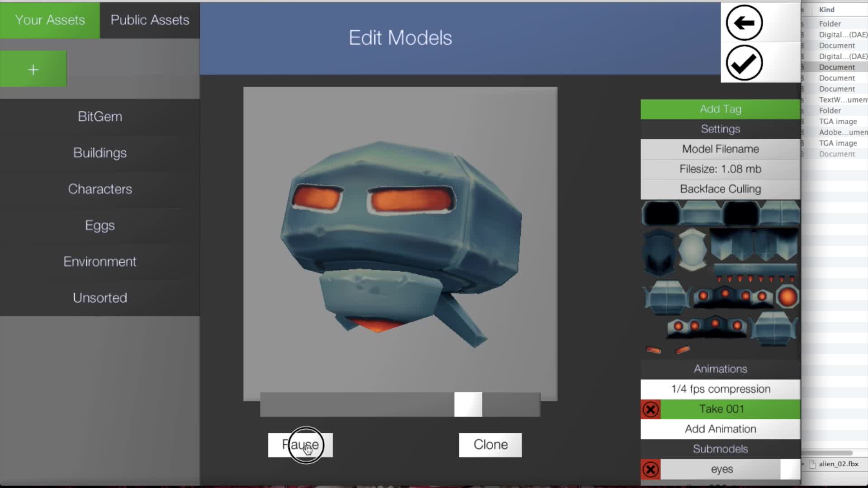Click the Pause button
The image size is (868, 488).
[300, 445]
